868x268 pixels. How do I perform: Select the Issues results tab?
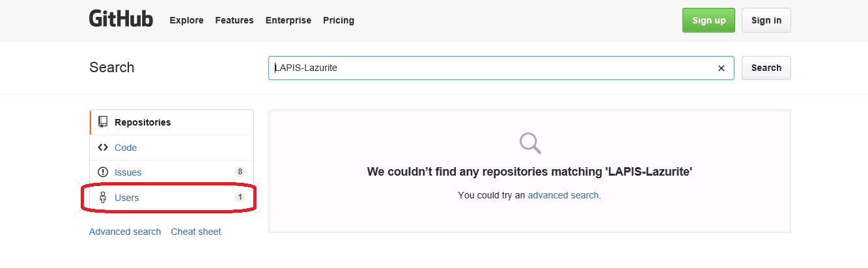coord(172,172)
